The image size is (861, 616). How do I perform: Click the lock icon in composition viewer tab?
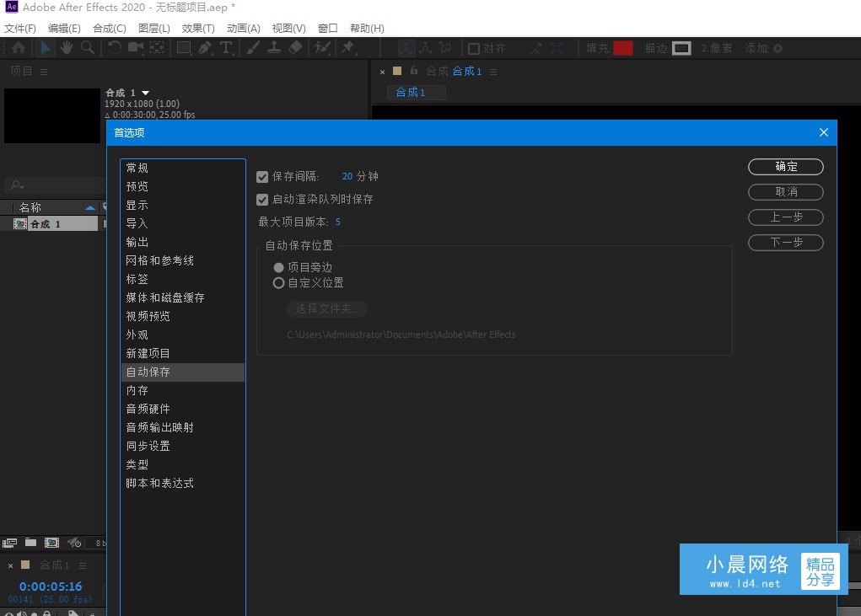point(414,71)
